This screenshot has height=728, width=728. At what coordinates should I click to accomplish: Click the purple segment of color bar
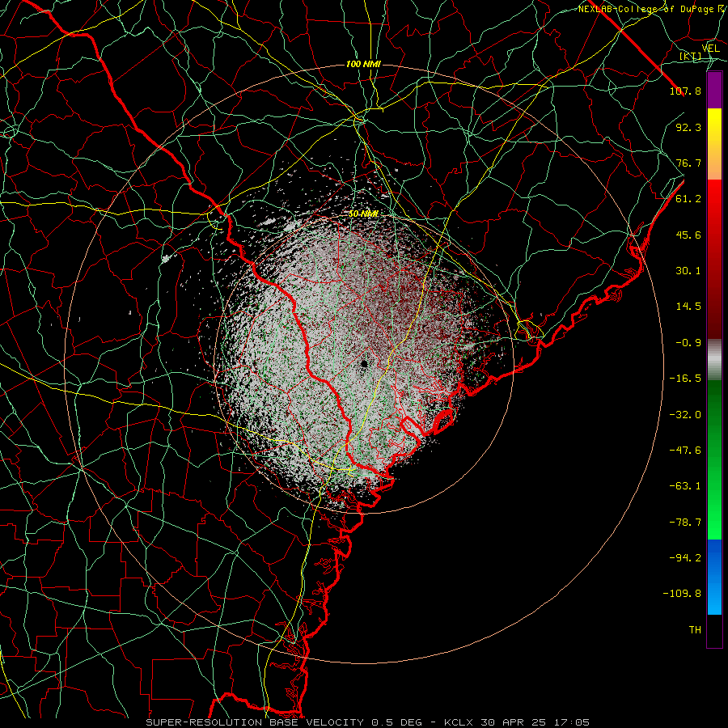click(x=714, y=91)
